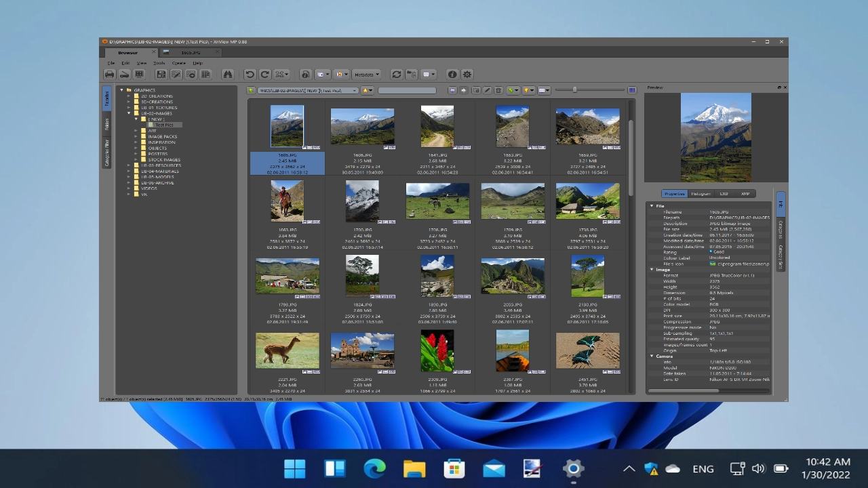This screenshot has height=488, width=868.
Task: Expand the LIB-03-RESOURCES folder node
Action: pos(128,165)
